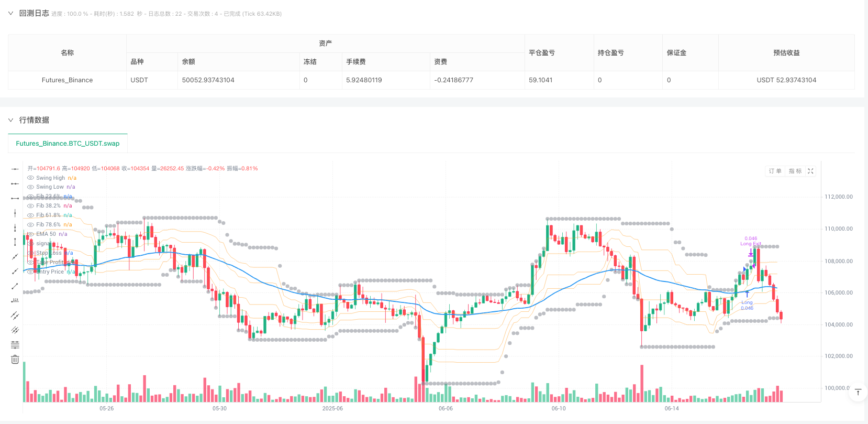Collapse the 行情数据 section
This screenshot has height=424, width=868.
point(10,120)
